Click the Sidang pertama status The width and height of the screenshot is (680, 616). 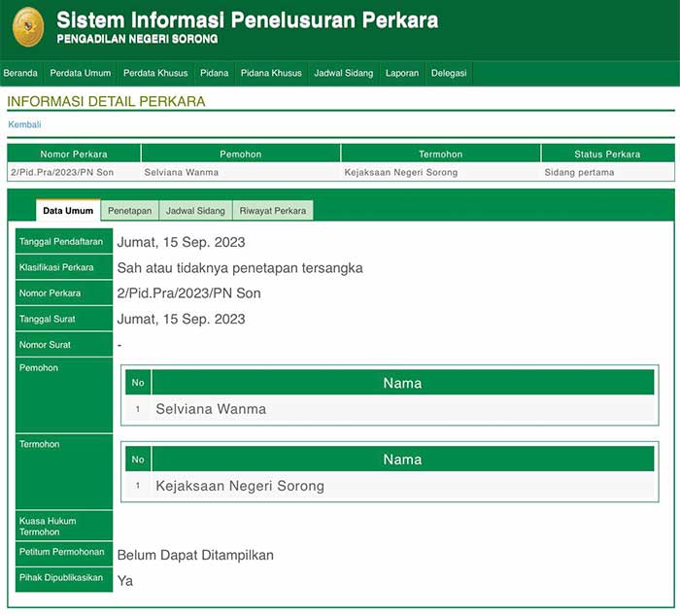coord(579,172)
